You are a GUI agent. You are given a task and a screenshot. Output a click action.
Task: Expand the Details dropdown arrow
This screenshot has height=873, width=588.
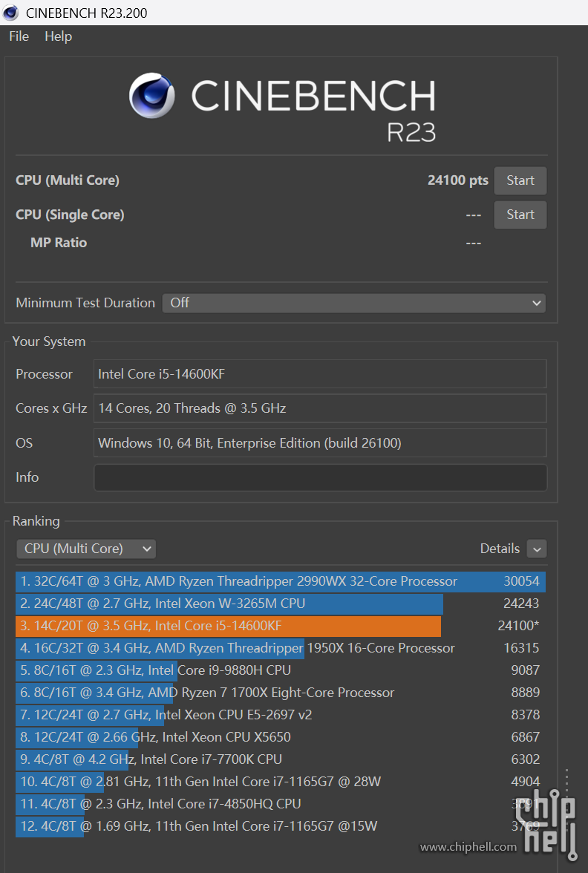click(537, 549)
